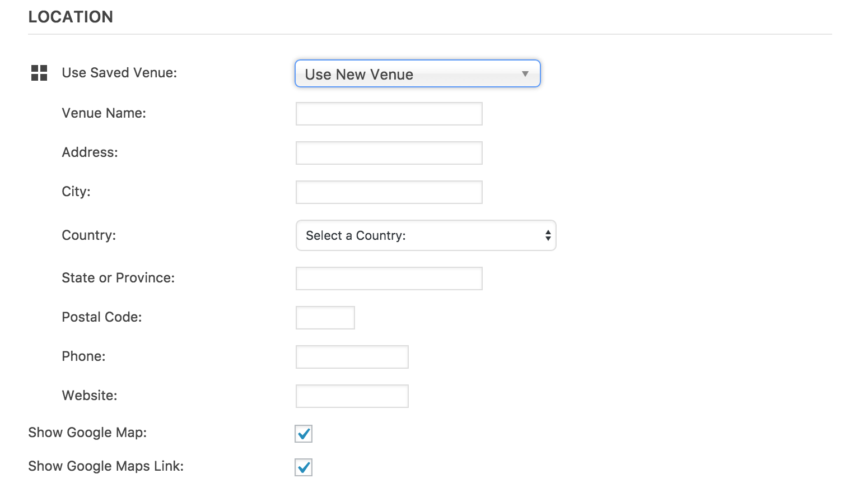The width and height of the screenshot is (868, 492).
Task: Click the Postal Code label text
Action: 101,317
